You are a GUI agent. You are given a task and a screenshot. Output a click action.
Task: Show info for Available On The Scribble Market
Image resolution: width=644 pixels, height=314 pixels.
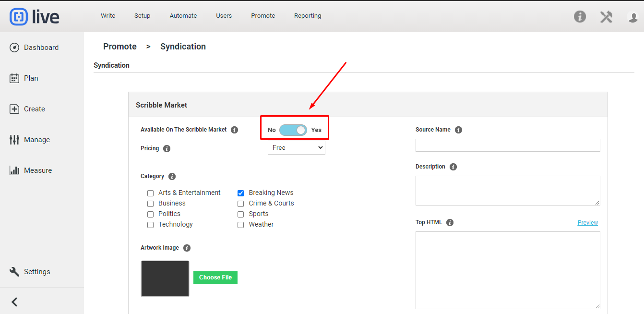(x=234, y=130)
